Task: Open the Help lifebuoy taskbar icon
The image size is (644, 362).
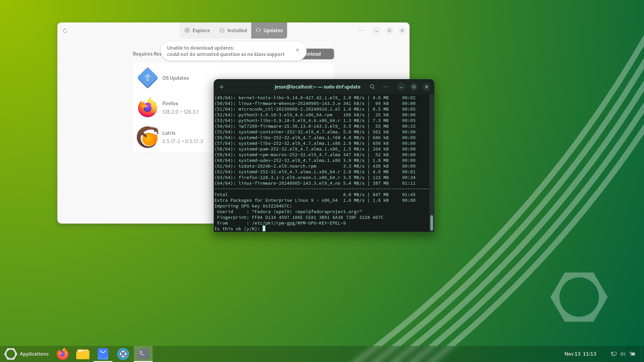Action: pos(123,354)
